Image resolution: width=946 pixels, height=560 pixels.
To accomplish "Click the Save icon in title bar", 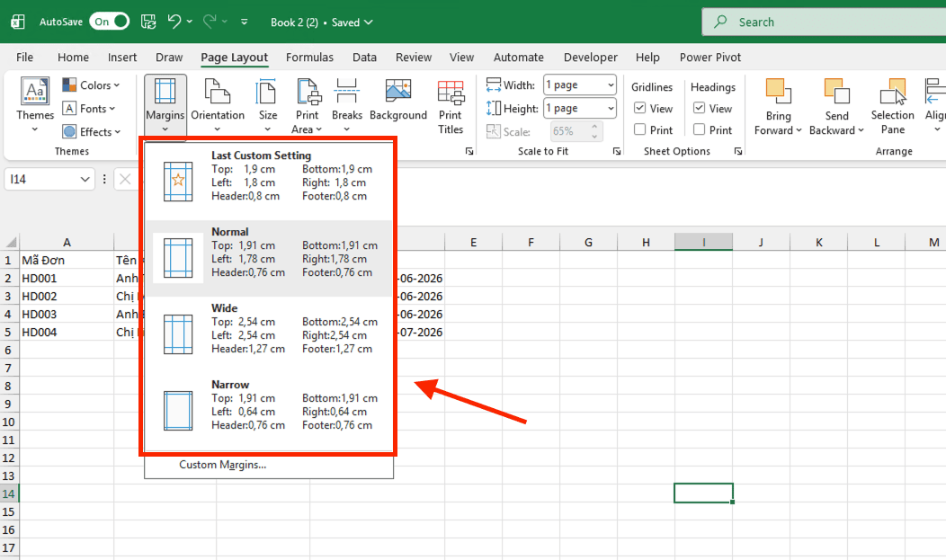I will 148,22.
